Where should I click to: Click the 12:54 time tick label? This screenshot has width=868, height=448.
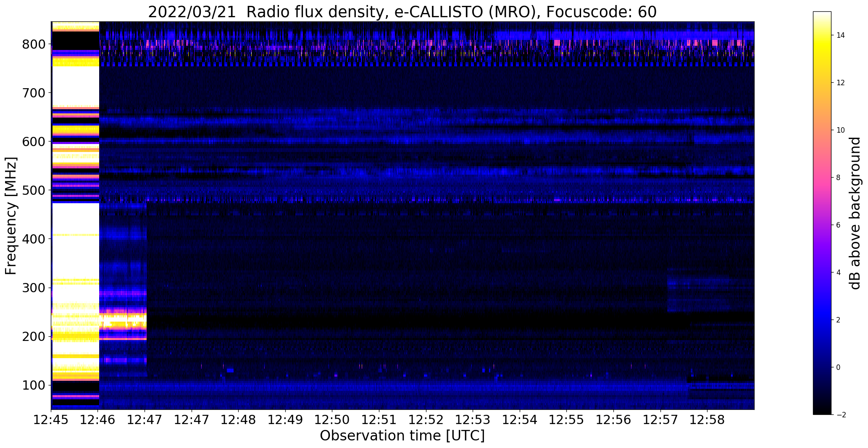click(x=520, y=420)
